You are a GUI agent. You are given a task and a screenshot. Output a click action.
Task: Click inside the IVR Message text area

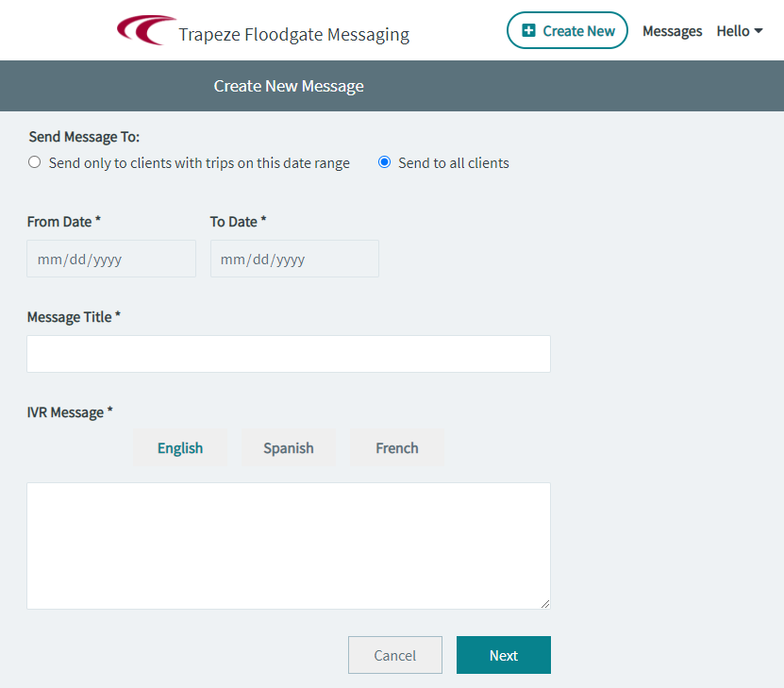(x=288, y=543)
